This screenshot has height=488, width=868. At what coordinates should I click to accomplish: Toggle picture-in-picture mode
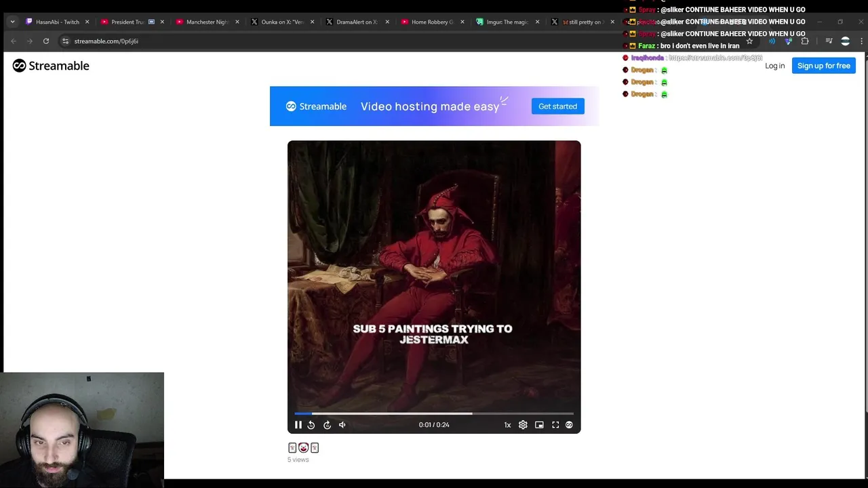539,425
